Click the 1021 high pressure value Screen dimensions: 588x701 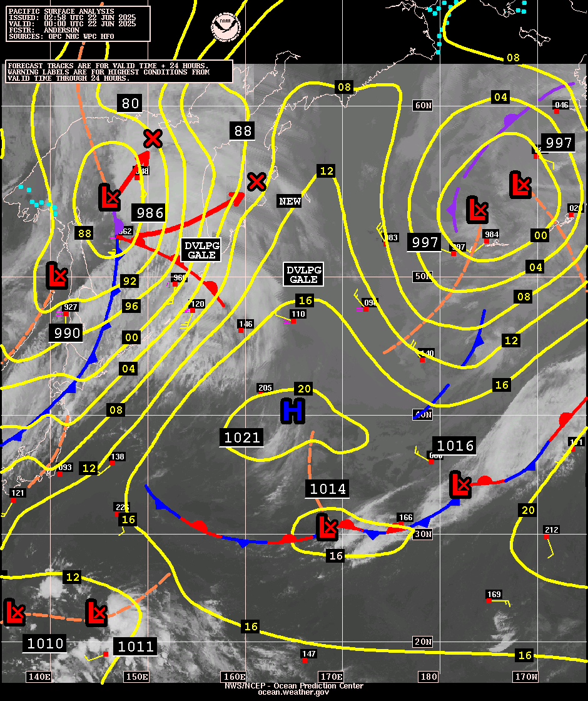241,437
